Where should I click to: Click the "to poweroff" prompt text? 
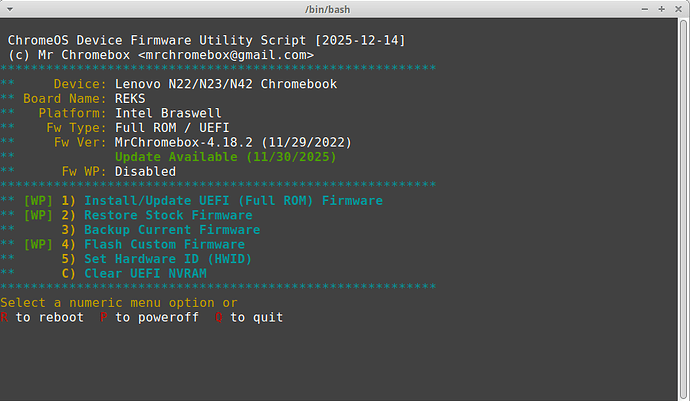[154, 317]
